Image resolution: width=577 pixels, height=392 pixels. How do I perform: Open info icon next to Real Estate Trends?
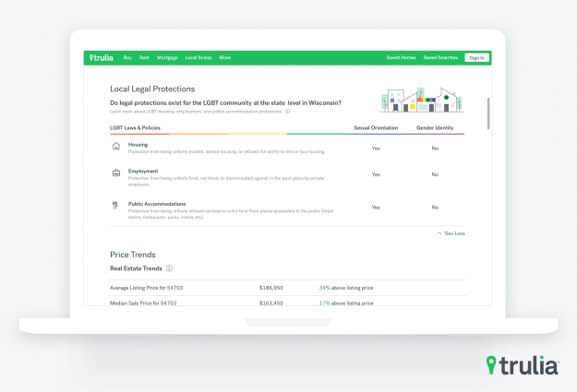click(170, 268)
